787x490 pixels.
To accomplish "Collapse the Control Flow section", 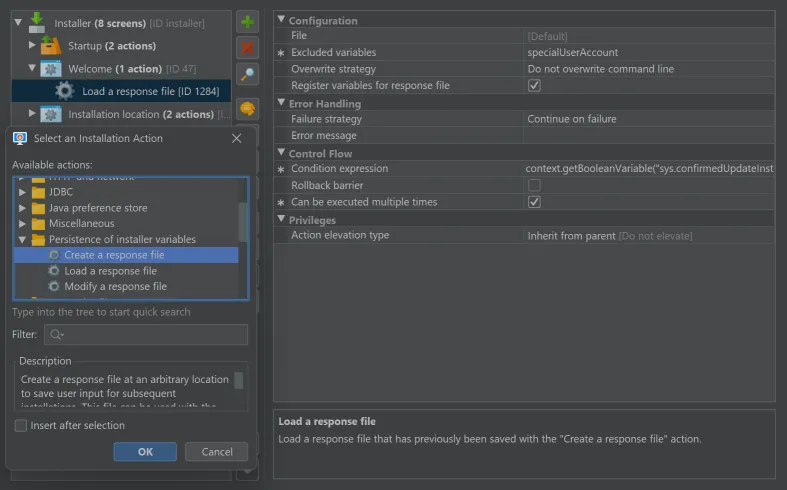I will [x=281, y=152].
